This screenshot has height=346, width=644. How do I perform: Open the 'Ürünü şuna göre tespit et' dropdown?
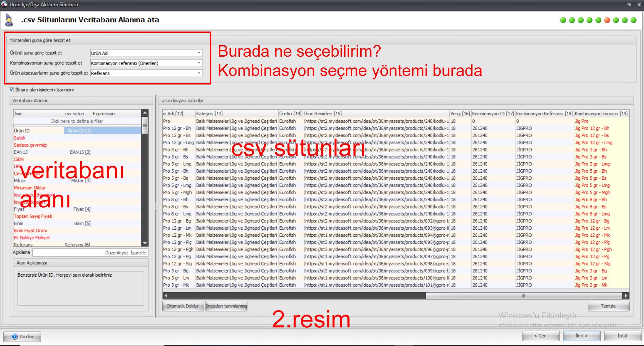pos(199,53)
